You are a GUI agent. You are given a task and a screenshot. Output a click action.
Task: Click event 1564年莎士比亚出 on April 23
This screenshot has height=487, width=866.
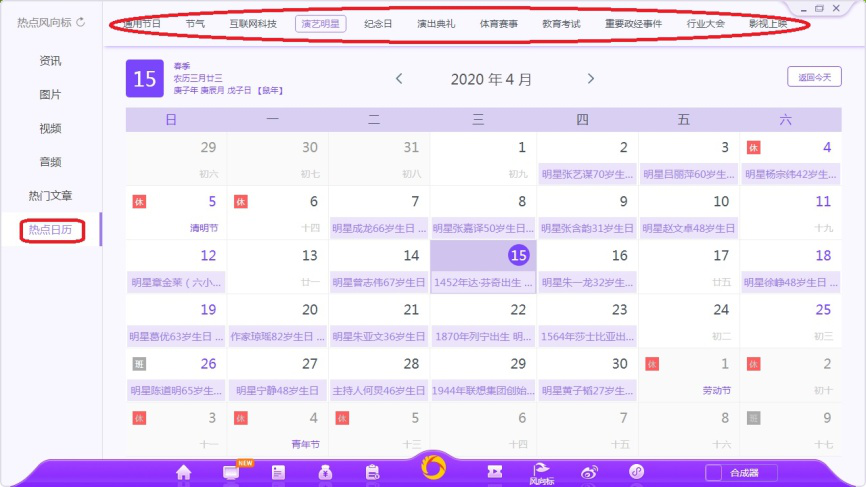point(587,337)
